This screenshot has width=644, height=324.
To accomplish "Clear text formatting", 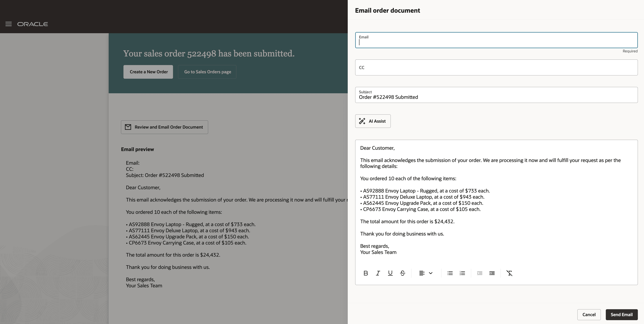I will [509, 273].
